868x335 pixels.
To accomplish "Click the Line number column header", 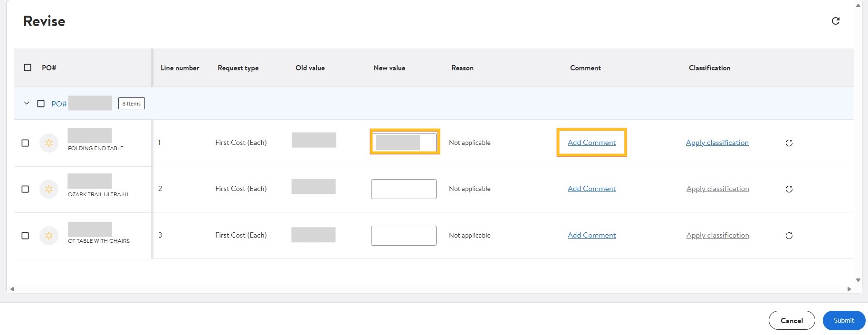I will 180,68.
